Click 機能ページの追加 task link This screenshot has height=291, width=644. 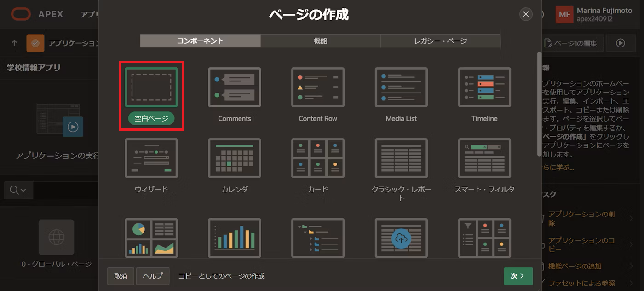click(x=575, y=266)
